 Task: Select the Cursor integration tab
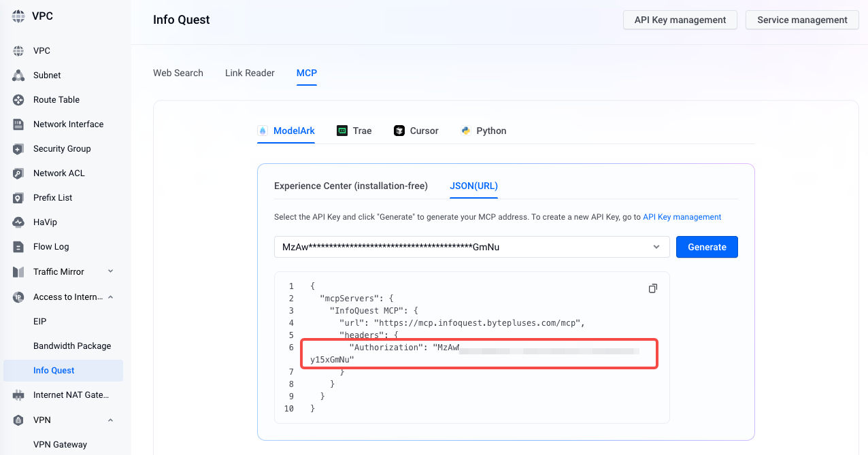(x=416, y=131)
